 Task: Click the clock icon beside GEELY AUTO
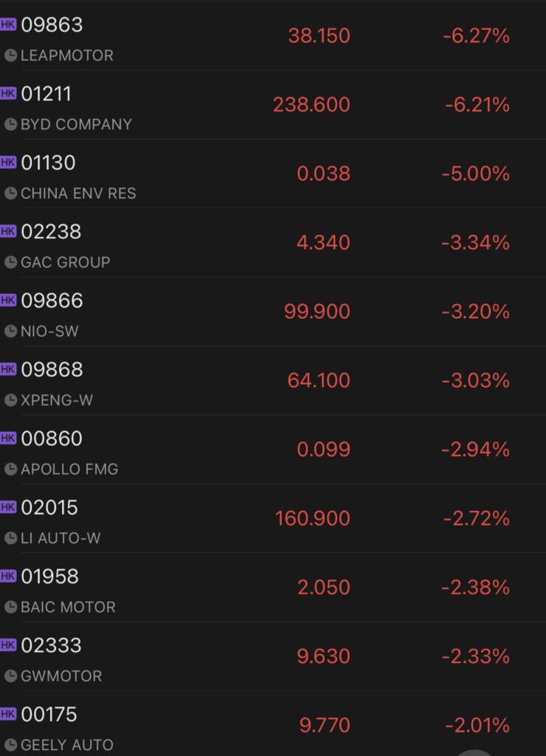[x=10, y=745]
